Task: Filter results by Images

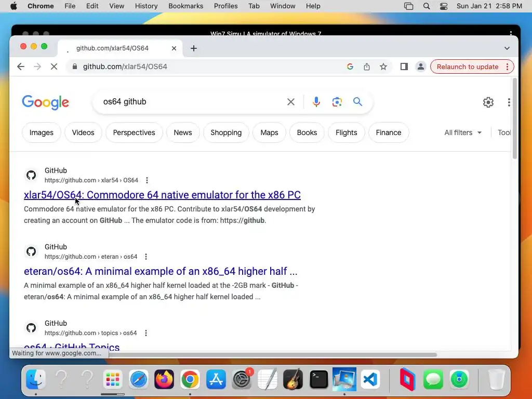Action: [x=42, y=132]
